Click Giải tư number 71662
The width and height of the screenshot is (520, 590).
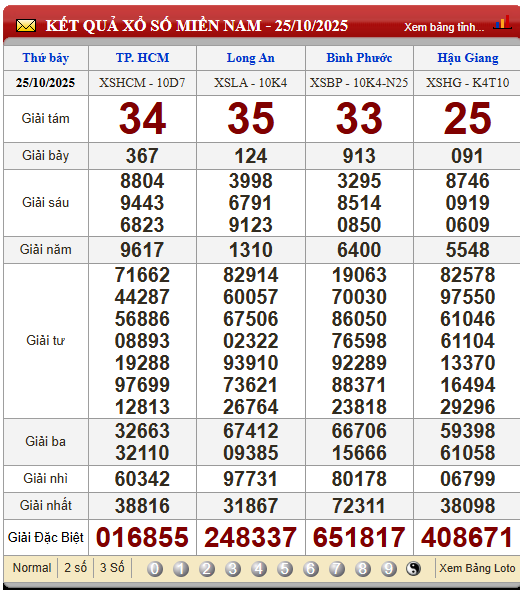142,275
